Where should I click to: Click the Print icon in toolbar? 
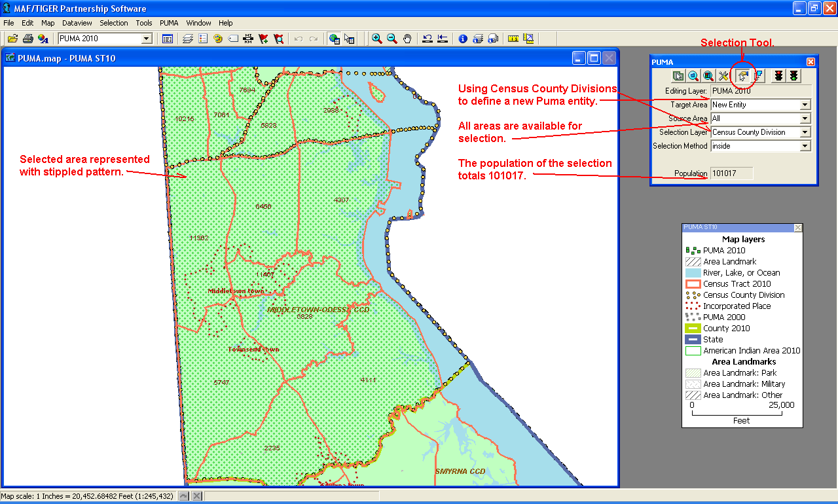(x=27, y=39)
